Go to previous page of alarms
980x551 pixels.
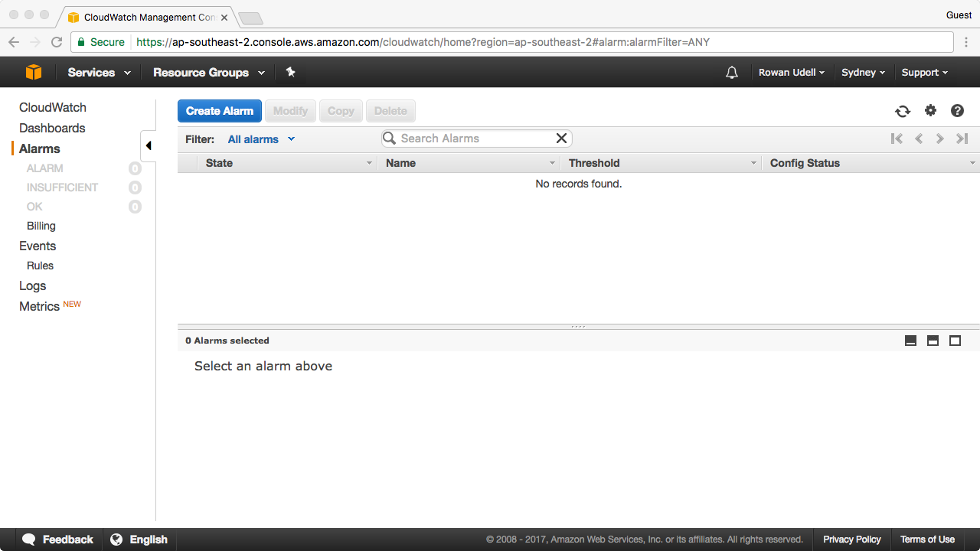[919, 139]
